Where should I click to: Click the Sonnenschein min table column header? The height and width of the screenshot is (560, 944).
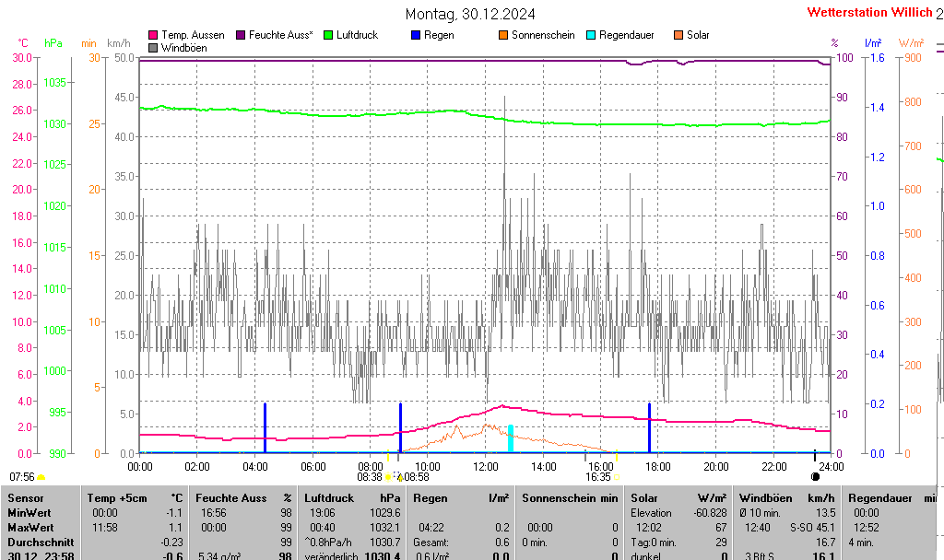point(570,498)
